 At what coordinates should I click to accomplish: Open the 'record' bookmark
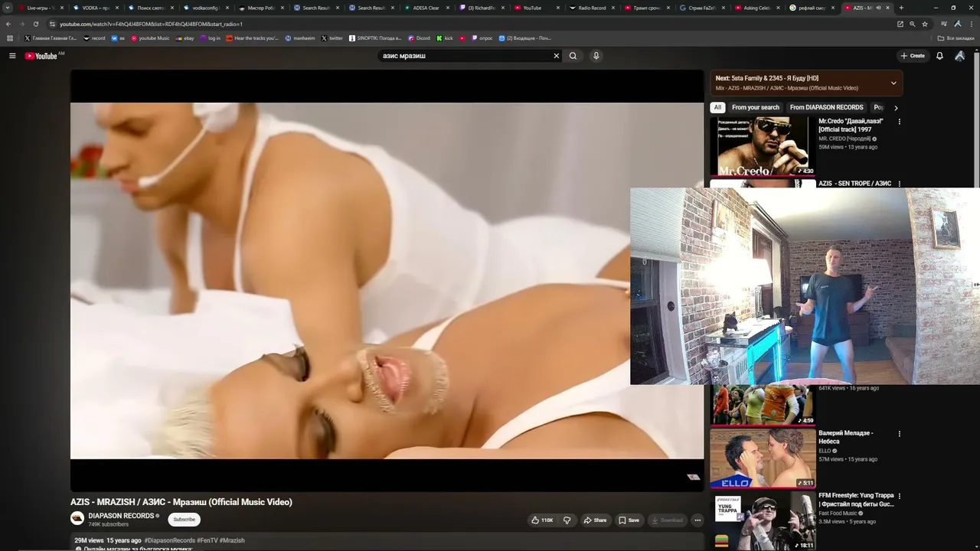[94, 38]
